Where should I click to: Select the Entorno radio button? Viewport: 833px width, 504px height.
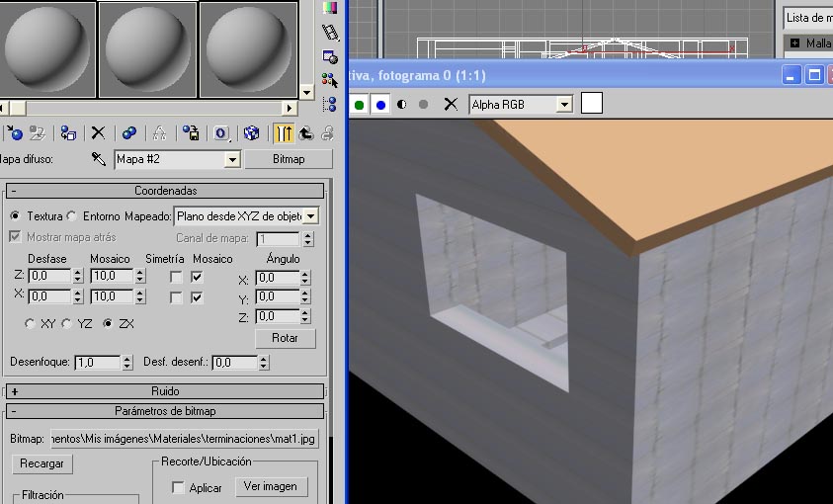click(x=71, y=216)
